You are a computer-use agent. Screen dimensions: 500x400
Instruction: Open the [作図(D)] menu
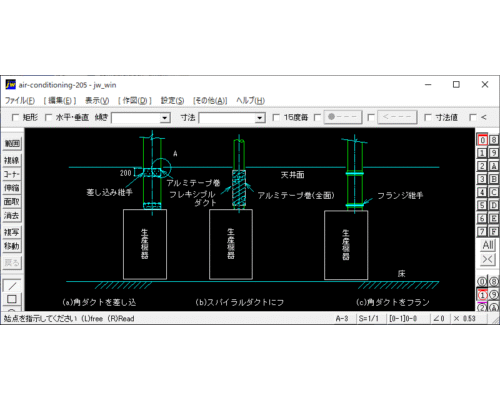(x=135, y=100)
